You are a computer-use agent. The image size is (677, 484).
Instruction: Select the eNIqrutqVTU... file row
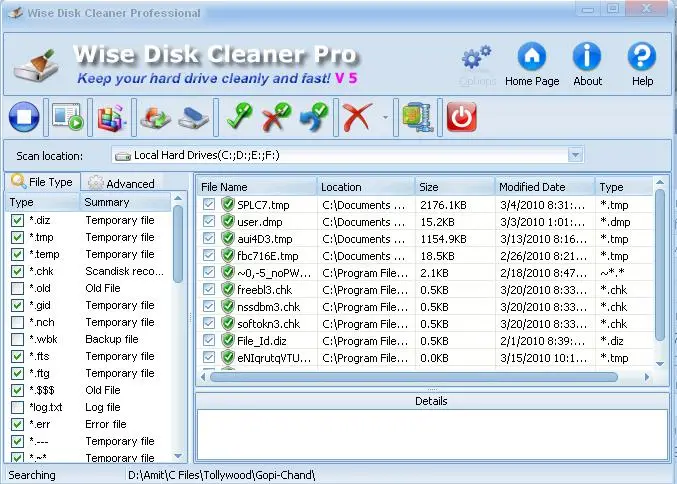[425, 357]
